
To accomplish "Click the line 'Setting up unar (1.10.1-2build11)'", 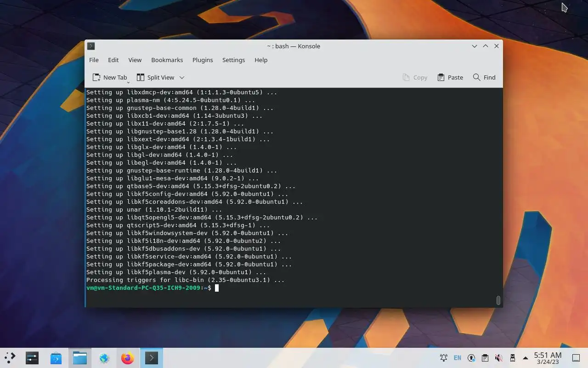I will [154, 210].
